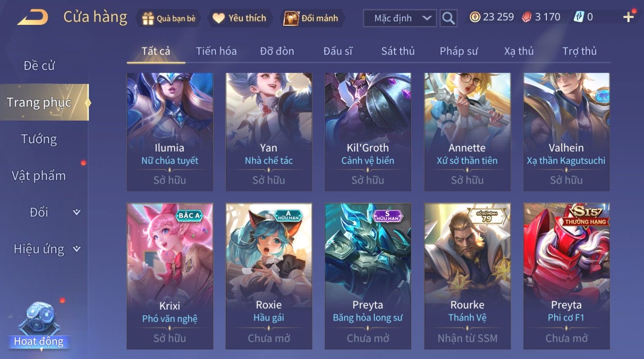Open Yêu thích favorites heart
Viewport: 644px width, 359px height.
[x=219, y=18]
